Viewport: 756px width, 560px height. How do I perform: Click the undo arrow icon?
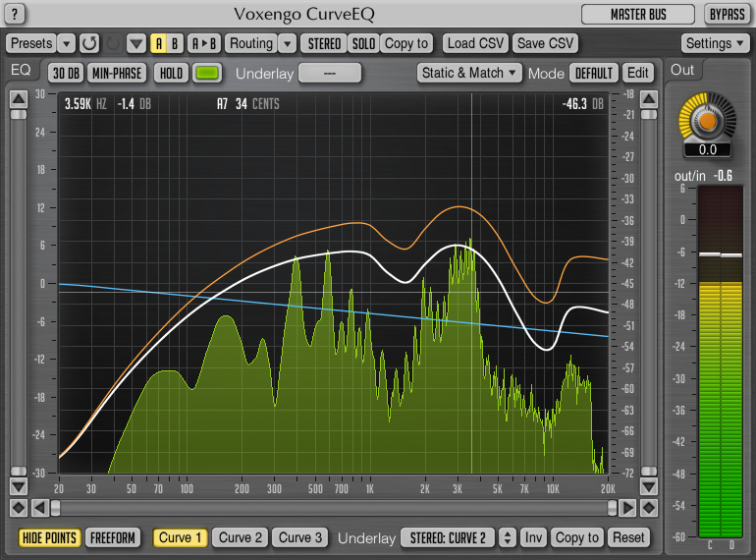point(89,43)
